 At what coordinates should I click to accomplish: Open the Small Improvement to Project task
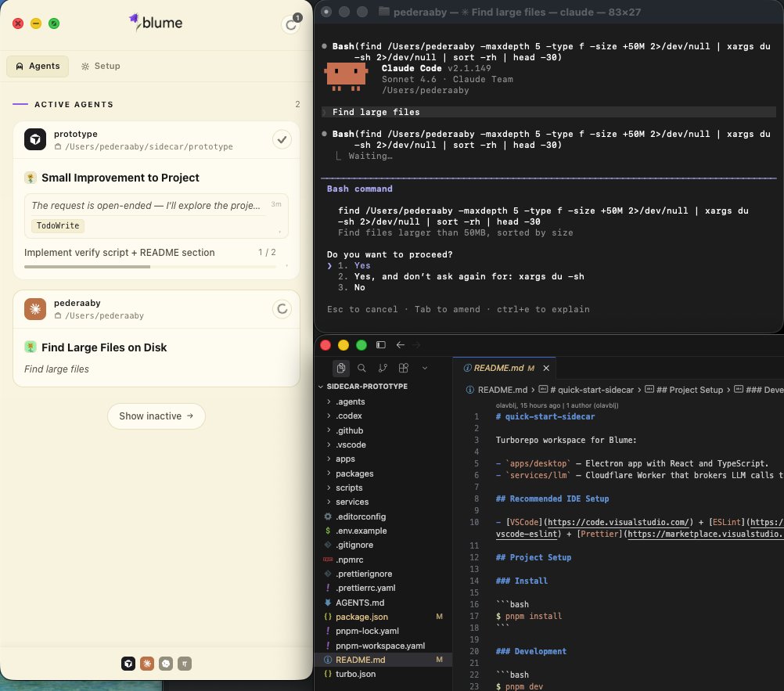click(120, 178)
